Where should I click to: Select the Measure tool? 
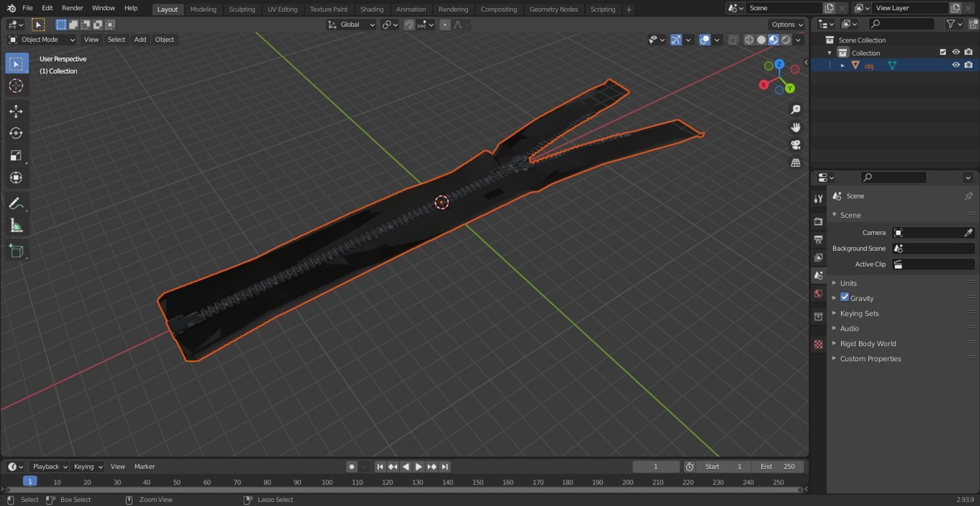(16, 226)
